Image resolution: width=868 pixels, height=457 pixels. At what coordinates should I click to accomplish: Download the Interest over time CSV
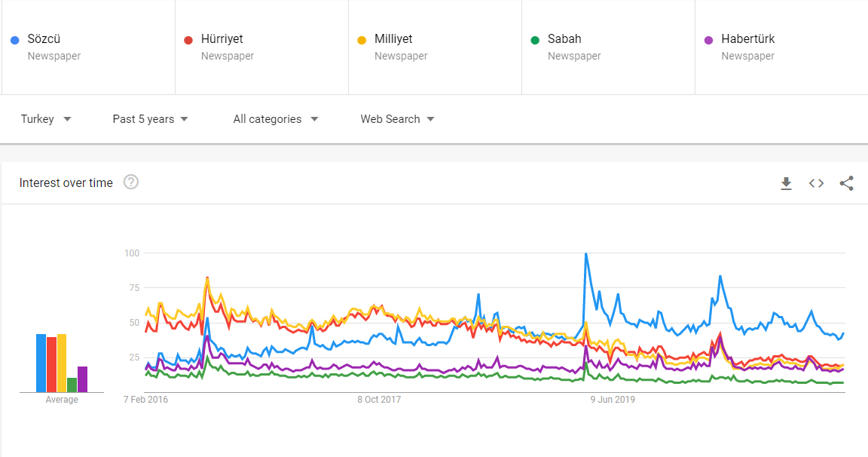786,183
